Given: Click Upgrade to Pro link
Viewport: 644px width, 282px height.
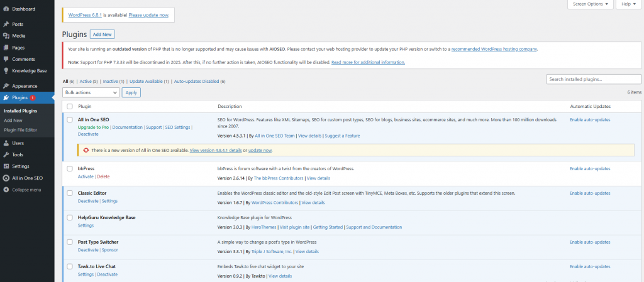Looking at the screenshot, I should [93, 127].
